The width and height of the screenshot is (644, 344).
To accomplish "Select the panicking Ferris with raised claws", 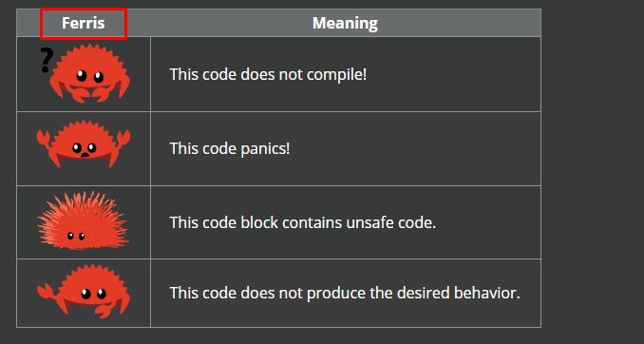I will 84,143.
